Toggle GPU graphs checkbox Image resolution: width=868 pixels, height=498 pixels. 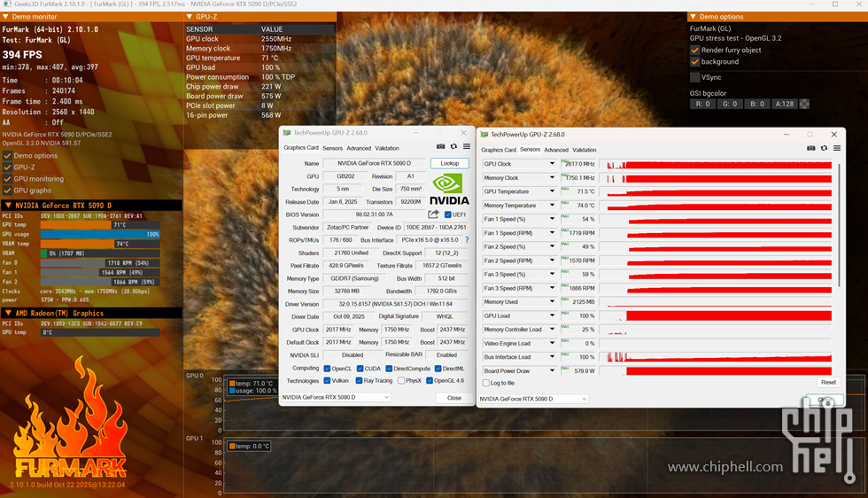coord(7,191)
